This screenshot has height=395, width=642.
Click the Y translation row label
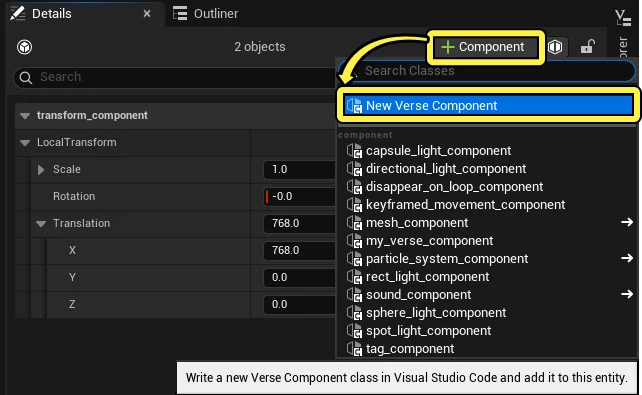tap(72, 278)
